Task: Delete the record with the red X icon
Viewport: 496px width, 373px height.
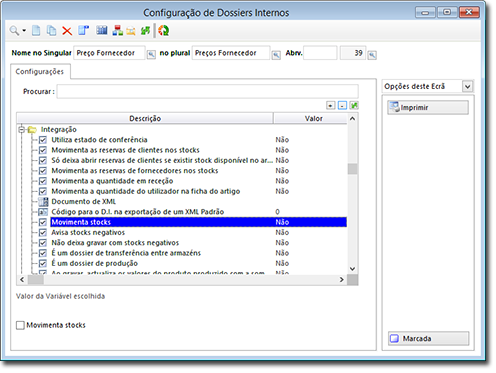Action: tap(67, 31)
